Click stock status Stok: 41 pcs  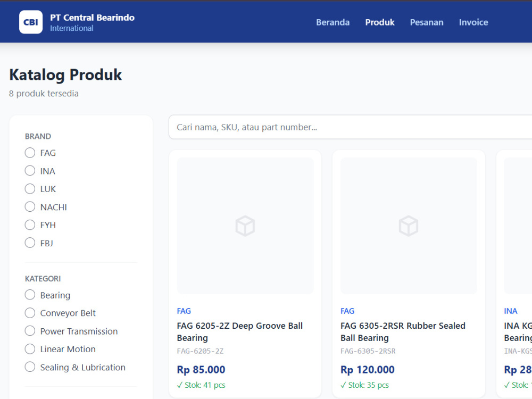201,385
